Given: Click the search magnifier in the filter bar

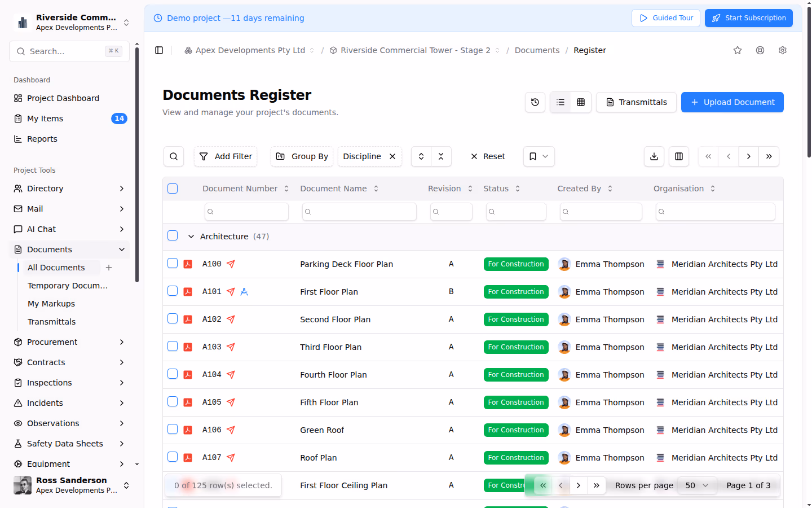Looking at the screenshot, I should [173, 156].
